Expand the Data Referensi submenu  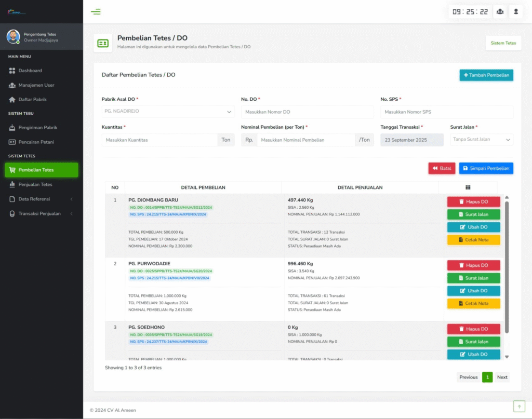[x=42, y=199]
